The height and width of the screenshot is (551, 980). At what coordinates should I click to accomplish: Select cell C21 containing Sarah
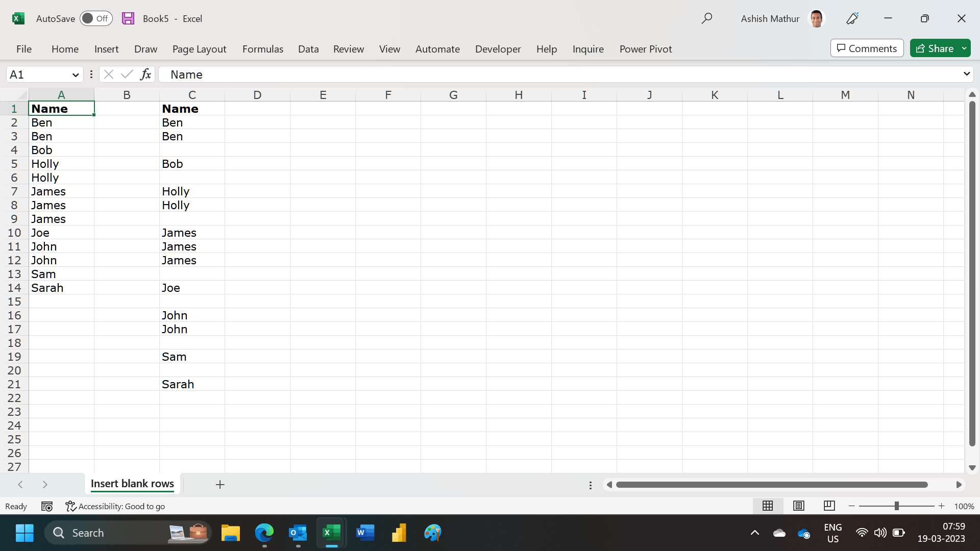coord(192,384)
